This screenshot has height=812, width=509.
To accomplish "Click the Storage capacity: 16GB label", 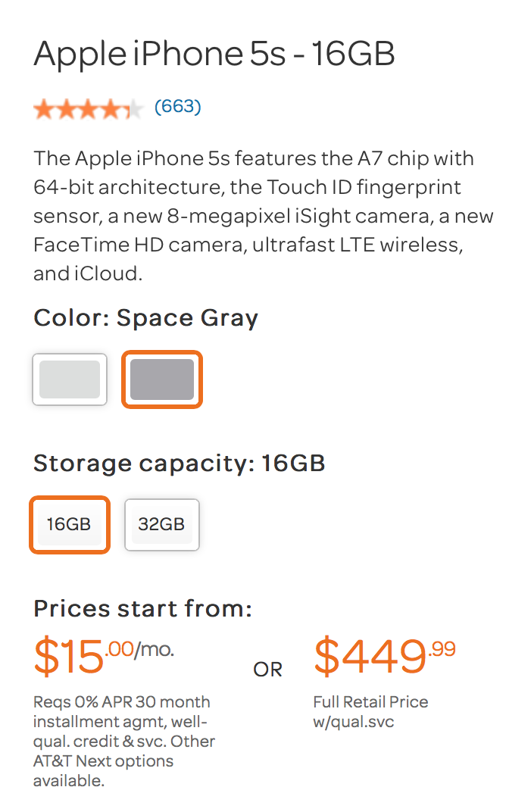I will tap(179, 463).
